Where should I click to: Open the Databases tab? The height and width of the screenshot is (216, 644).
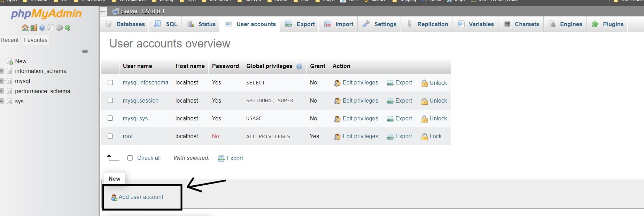tap(125, 24)
